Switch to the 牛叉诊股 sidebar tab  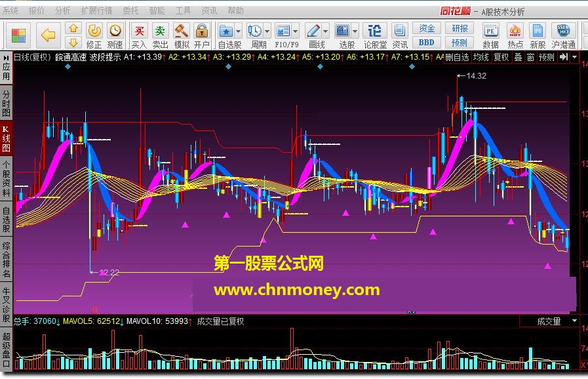click(x=6, y=304)
